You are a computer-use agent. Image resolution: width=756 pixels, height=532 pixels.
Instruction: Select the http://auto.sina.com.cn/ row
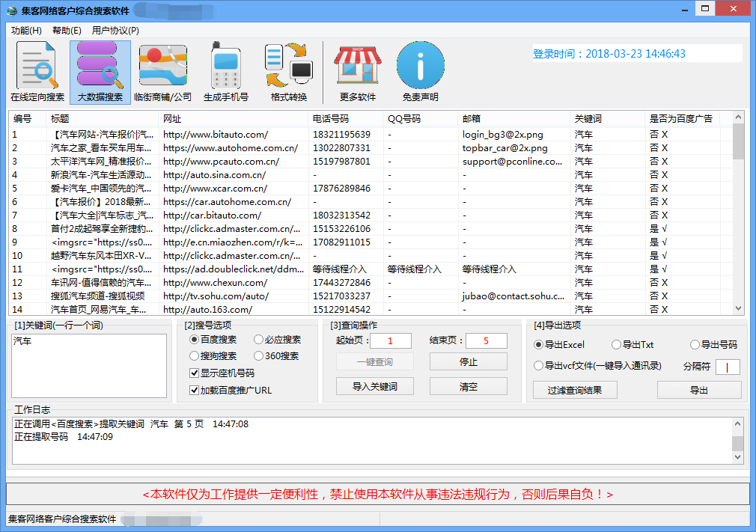371,175
